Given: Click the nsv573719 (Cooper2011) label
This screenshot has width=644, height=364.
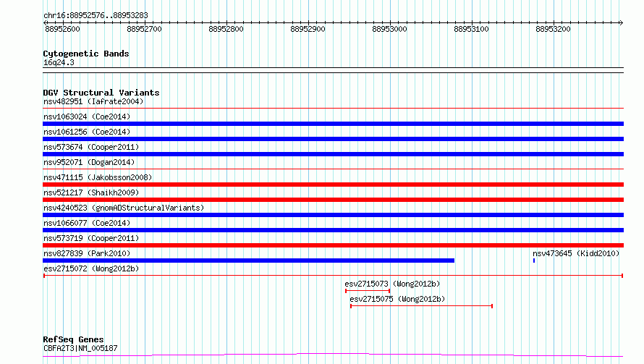Looking at the screenshot, I should 91,238.
